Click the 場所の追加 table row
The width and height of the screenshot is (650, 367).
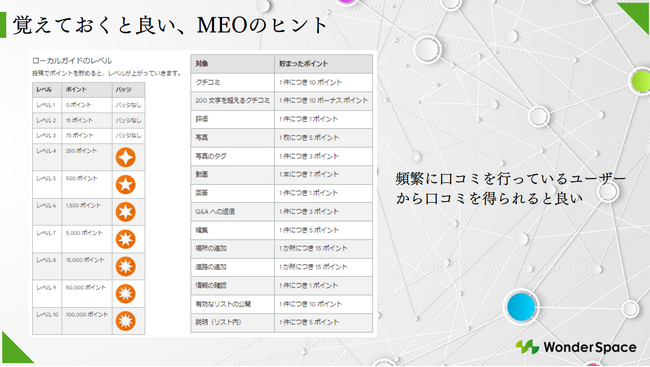tap(281, 248)
